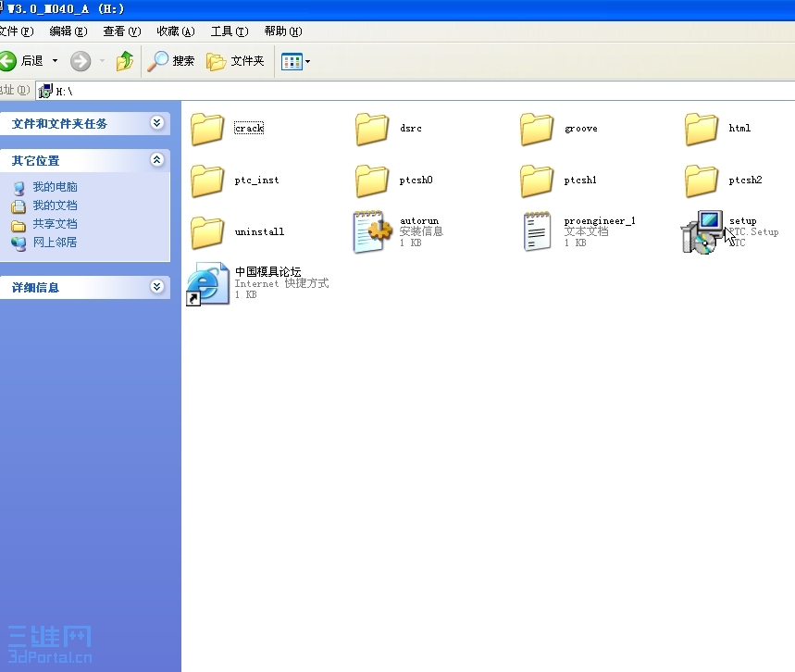Open 网上邻居 link in sidebar
The width and height of the screenshot is (795, 672).
click(55, 243)
